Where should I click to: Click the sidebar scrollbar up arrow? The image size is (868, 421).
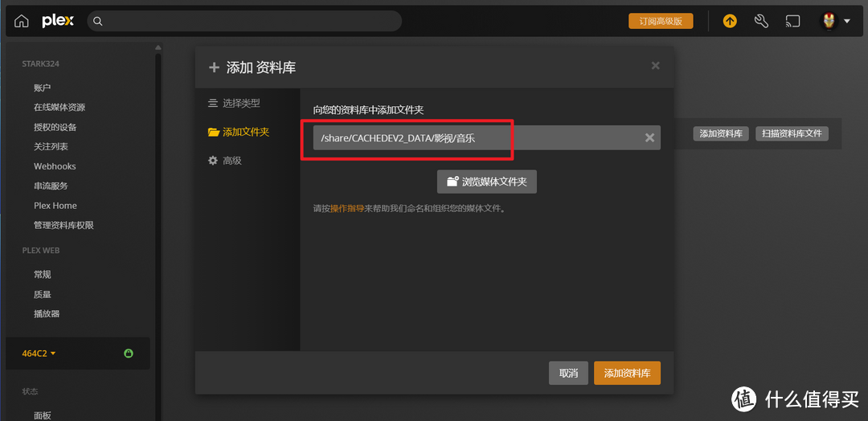158,47
